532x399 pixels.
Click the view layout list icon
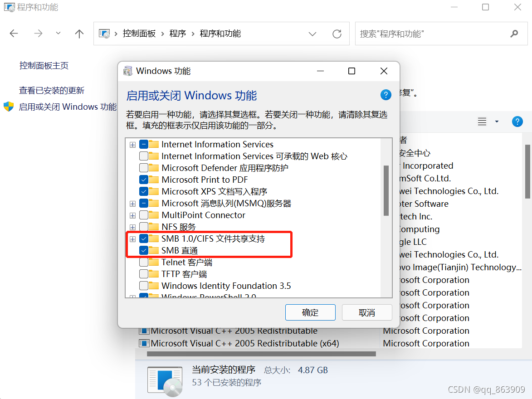(482, 122)
